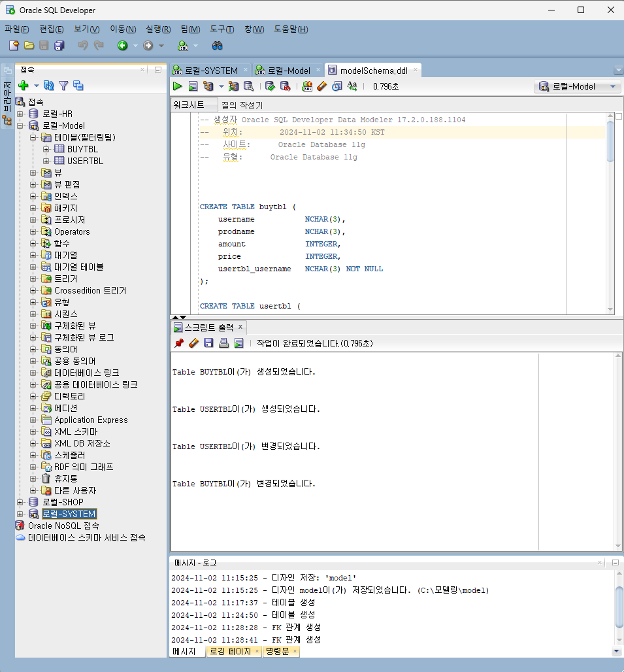Open the 도구(T) menu

point(222,29)
